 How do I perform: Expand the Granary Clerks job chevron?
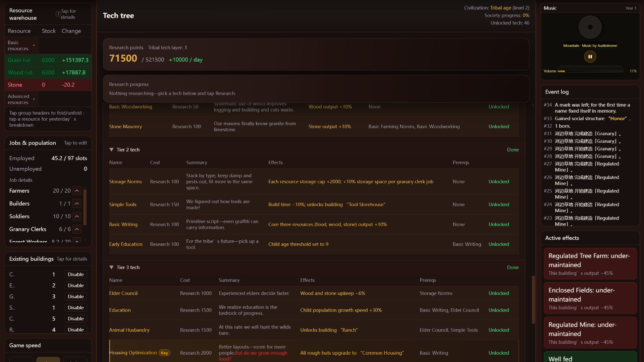click(77, 229)
